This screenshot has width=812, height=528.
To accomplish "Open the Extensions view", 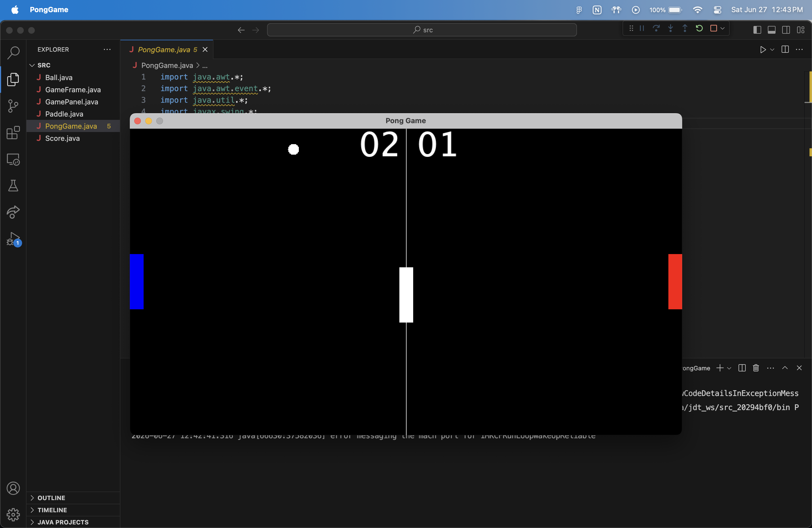I will pos(13,133).
